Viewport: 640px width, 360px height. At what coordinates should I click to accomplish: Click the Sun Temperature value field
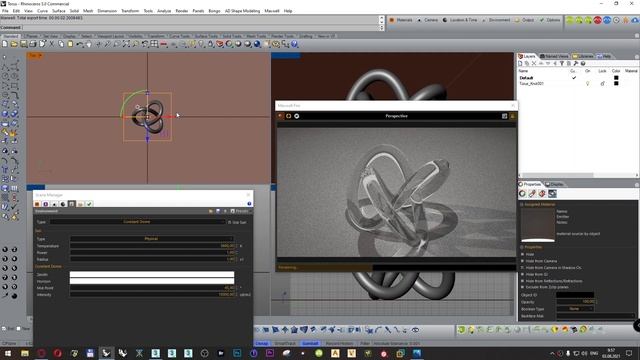click(153, 246)
